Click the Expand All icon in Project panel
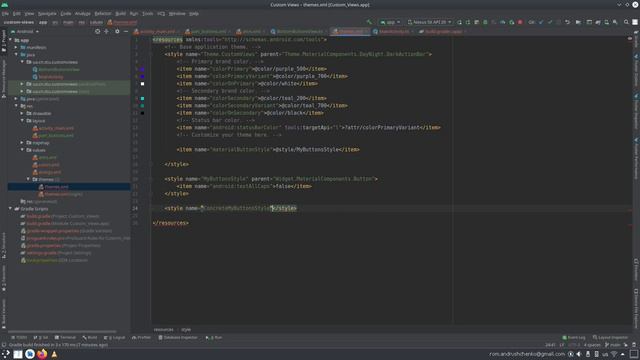Viewport: 640px width, 360px height. coord(107,31)
